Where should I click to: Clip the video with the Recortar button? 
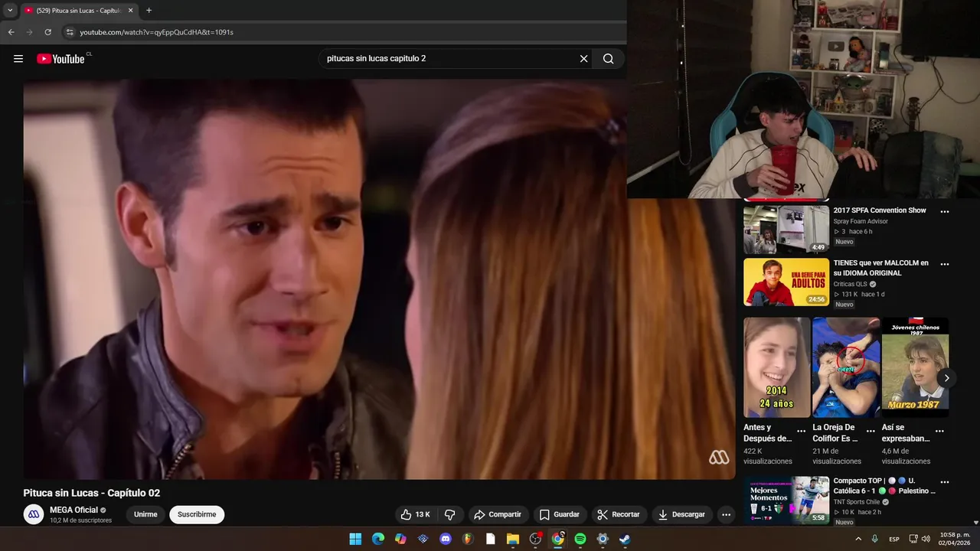[x=619, y=514]
